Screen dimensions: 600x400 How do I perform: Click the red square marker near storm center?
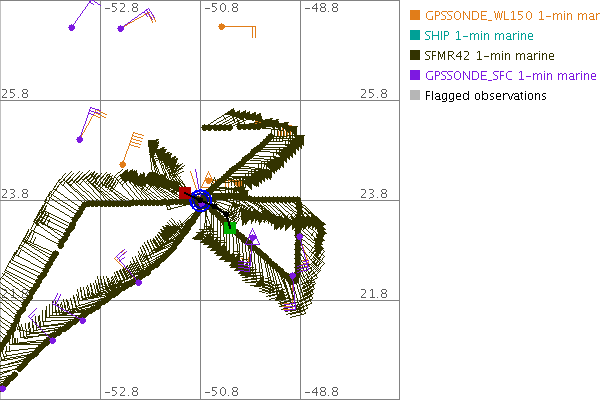185,193
